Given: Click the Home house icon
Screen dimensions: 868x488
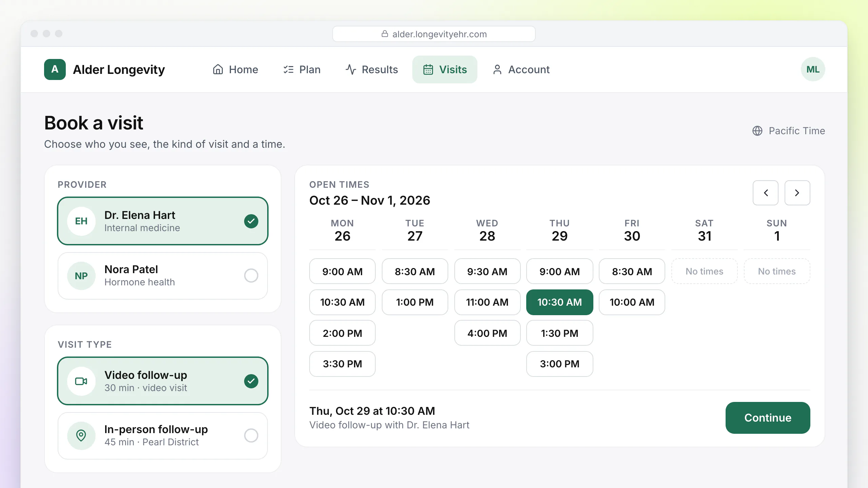Looking at the screenshot, I should pyautogui.click(x=218, y=69).
